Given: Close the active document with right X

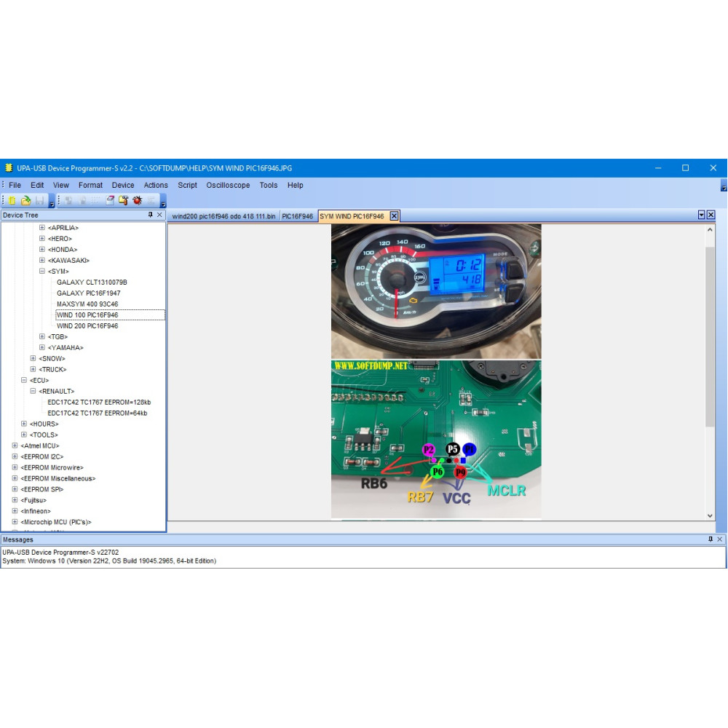Looking at the screenshot, I should pos(711,215).
